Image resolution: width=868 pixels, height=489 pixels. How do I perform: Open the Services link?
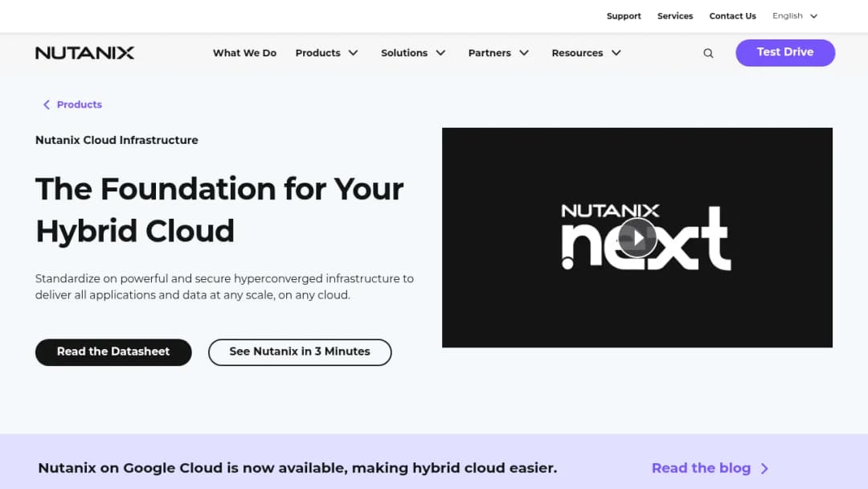(x=675, y=16)
